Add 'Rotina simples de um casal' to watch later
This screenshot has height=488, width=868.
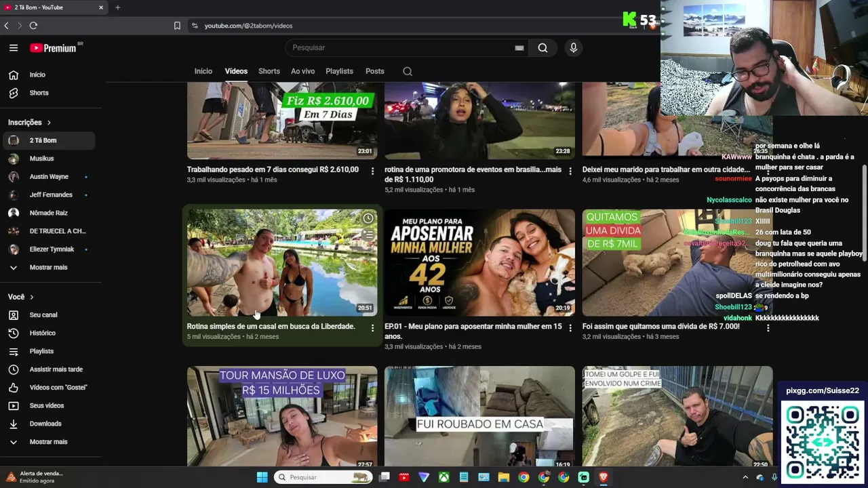(368, 218)
